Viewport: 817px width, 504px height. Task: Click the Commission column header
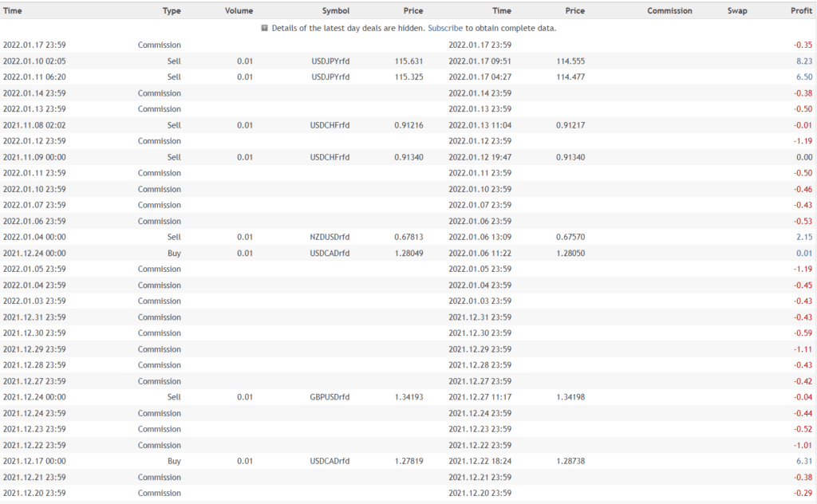pos(669,11)
